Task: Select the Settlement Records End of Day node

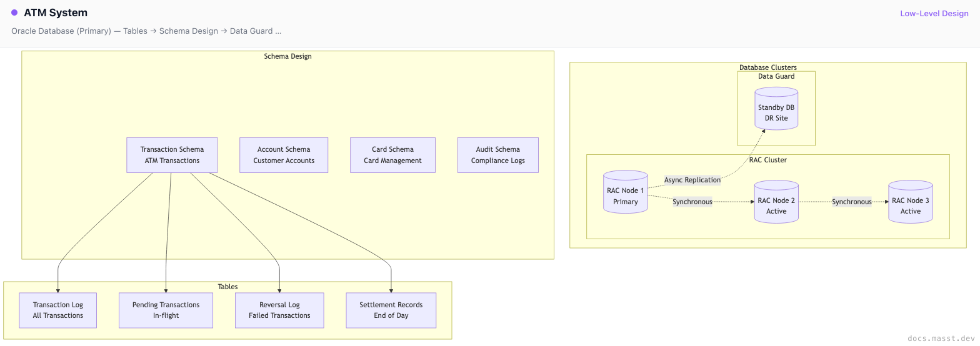Action: pos(391,310)
